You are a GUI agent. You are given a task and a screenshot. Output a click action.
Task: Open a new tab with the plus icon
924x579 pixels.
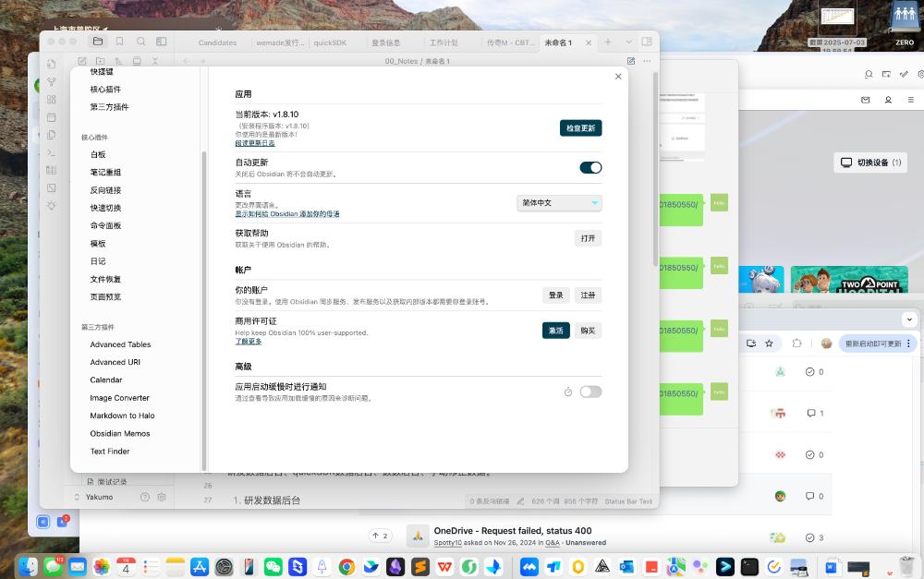tap(608, 42)
